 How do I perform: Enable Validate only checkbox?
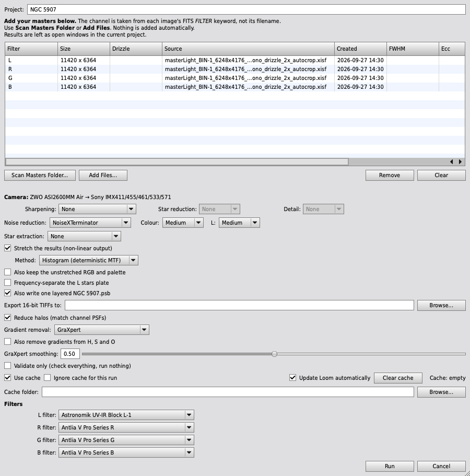pos(8,366)
